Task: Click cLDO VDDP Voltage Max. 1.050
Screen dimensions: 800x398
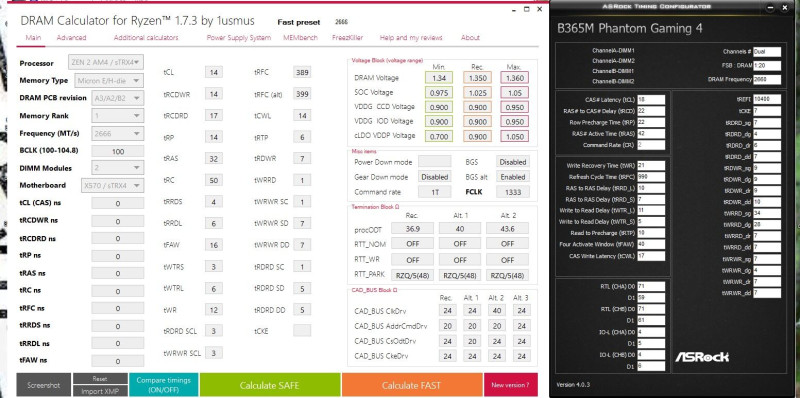Action: (x=515, y=136)
